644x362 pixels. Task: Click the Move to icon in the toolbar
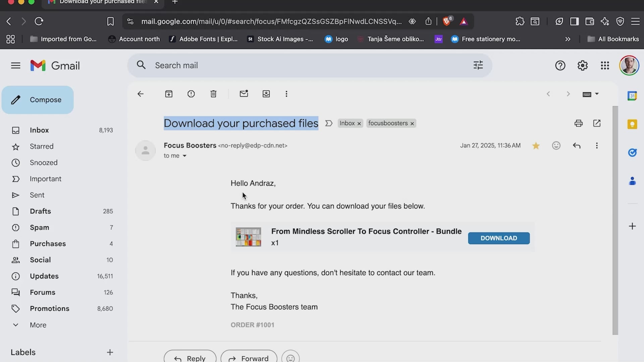[266, 94]
